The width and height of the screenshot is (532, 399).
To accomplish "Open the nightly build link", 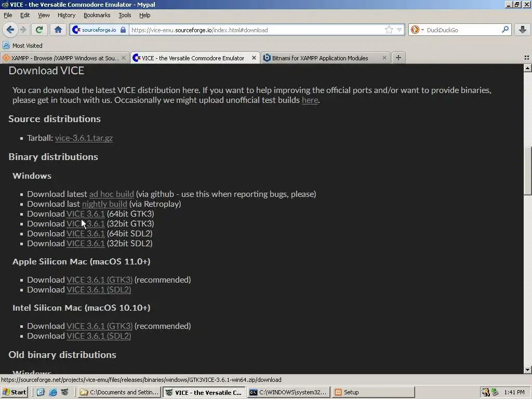I will pos(104,204).
